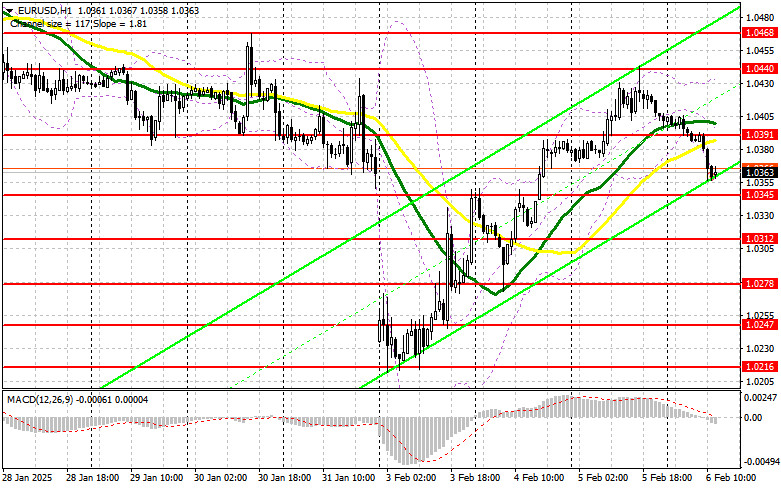Click the current price 1.0363 black label
Screen dimensions: 781x489
pyautogui.click(x=760, y=173)
